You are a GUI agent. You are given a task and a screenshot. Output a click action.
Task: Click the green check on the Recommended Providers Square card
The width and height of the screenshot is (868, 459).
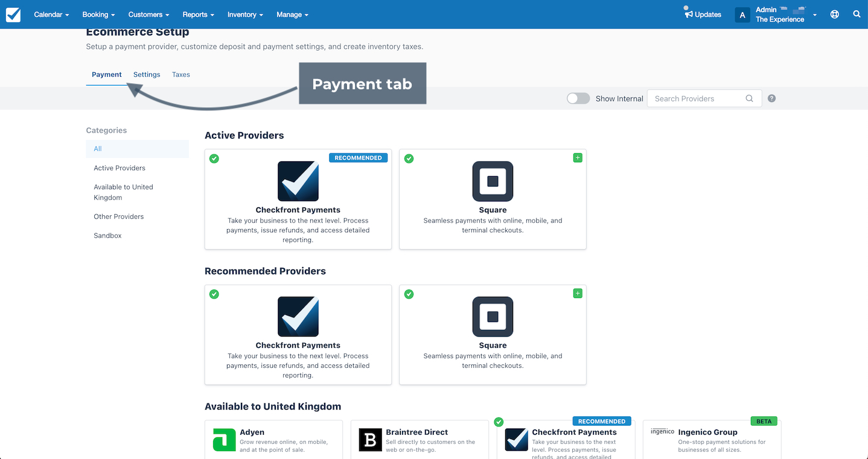[x=409, y=294]
